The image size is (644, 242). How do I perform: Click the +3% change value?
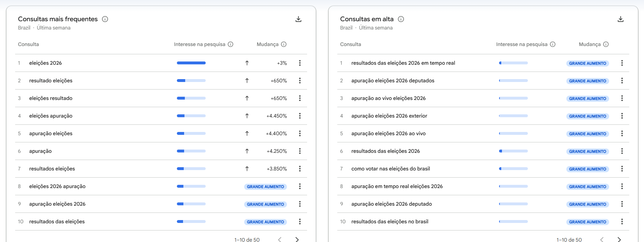[x=282, y=63]
